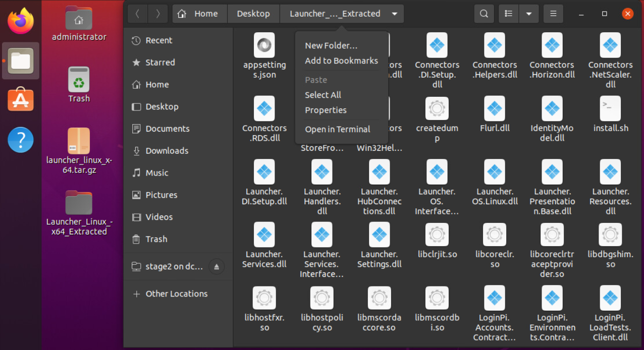Screen dimensions: 644x350
Task: Eject the stage2 network mount
Action: coord(216,266)
